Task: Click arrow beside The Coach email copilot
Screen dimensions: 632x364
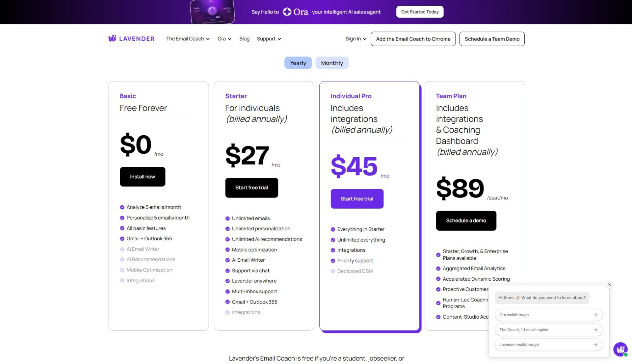Action: click(595, 330)
